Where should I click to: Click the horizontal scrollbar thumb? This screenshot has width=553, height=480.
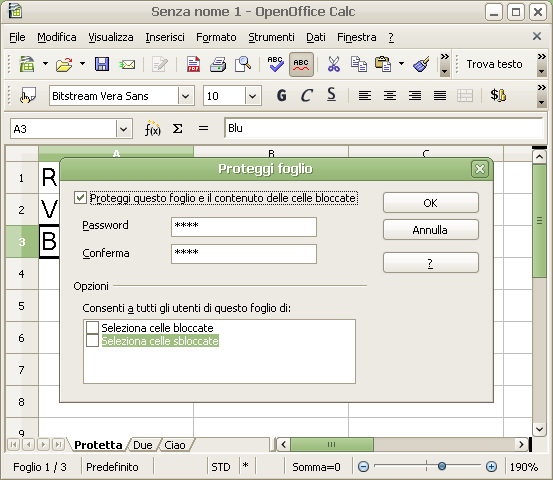[331, 444]
